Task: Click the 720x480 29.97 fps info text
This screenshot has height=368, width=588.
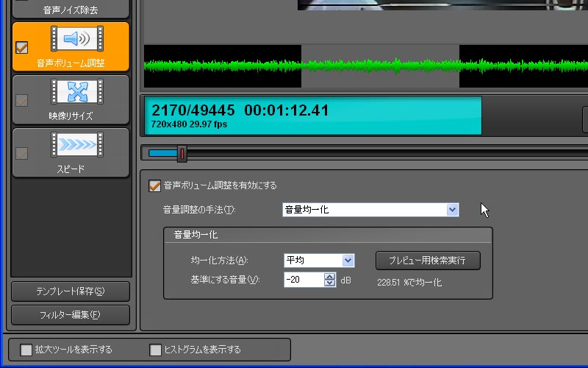Action: [x=189, y=124]
